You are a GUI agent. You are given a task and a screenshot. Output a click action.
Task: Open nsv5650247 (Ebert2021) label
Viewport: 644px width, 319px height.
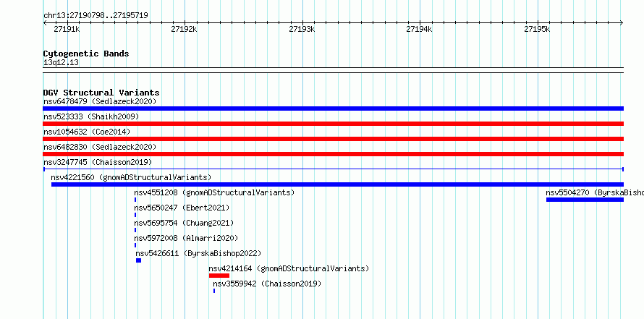pos(182,208)
